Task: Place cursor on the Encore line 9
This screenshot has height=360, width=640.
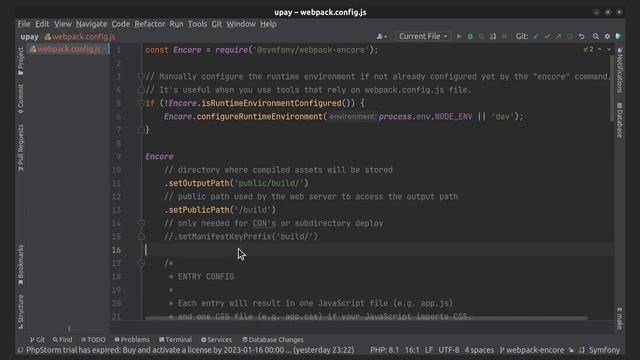Action: pyautogui.click(x=159, y=157)
